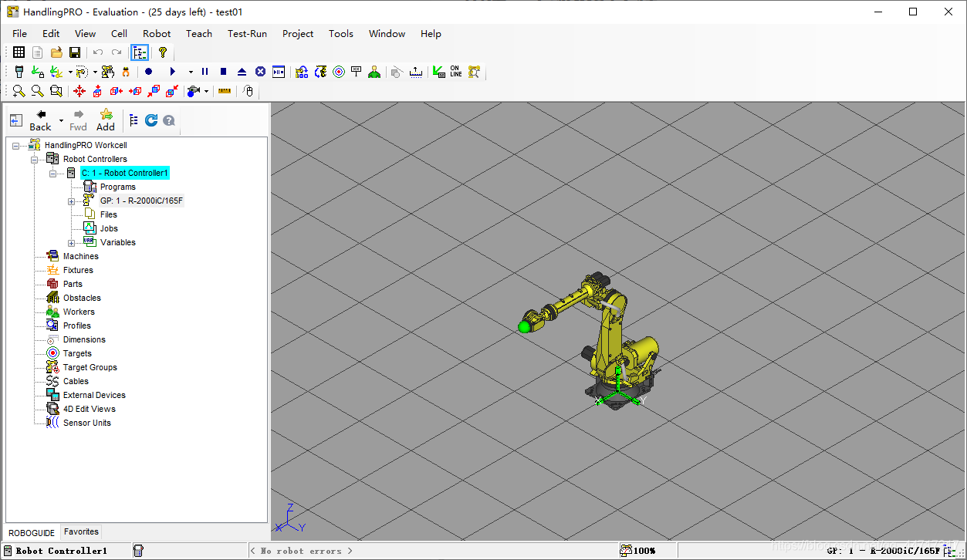Toggle the navigator tree view toolbar button
The width and height of the screenshot is (967, 560).
(139, 52)
